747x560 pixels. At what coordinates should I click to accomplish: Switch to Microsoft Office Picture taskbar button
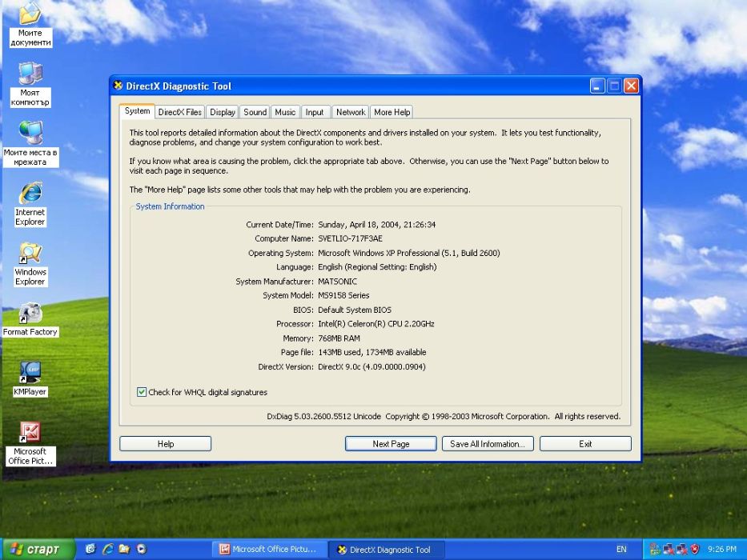pyautogui.click(x=270, y=549)
